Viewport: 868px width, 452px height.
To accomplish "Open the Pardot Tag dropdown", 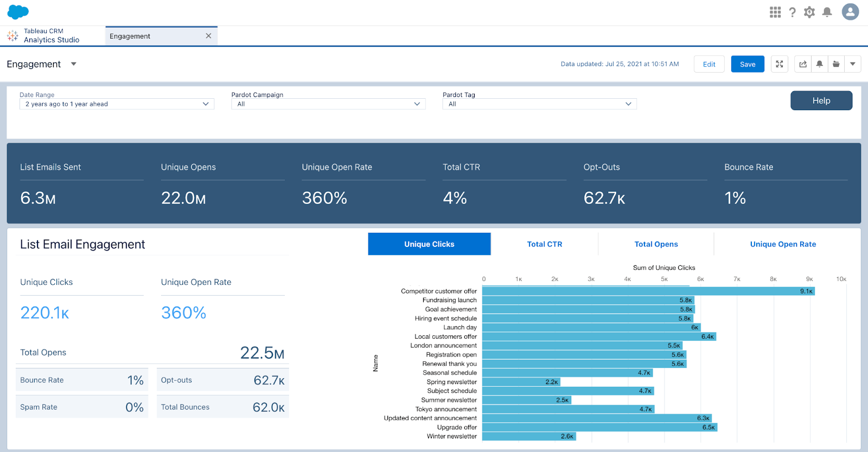I will pos(539,104).
